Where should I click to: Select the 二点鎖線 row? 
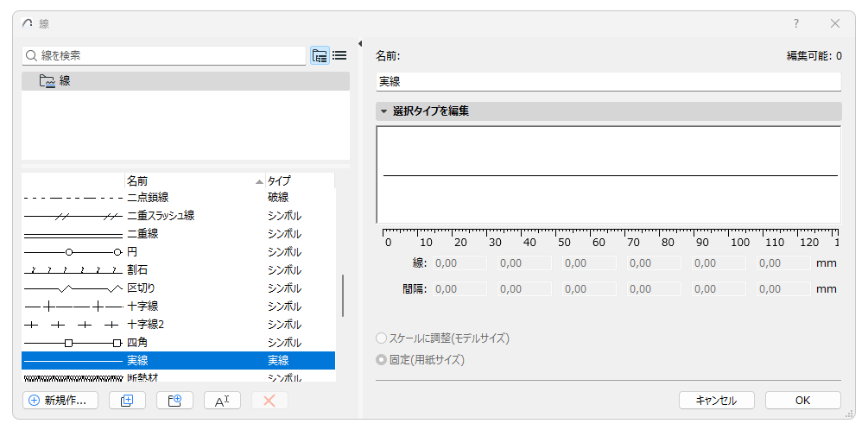coord(178,198)
